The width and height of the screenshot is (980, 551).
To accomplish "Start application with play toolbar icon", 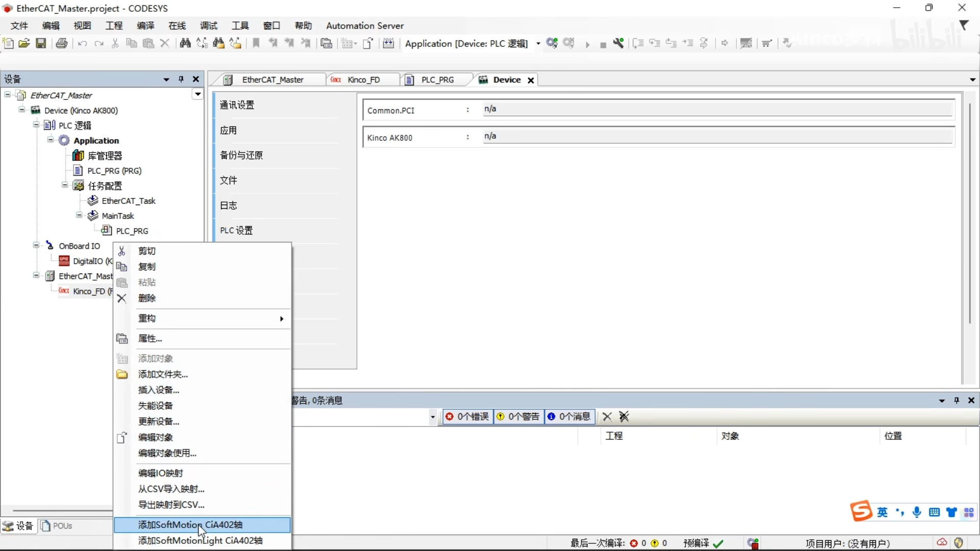I will [587, 45].
